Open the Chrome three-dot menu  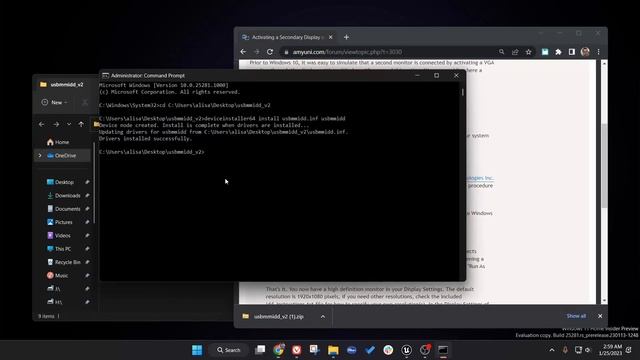coord(598,52)
